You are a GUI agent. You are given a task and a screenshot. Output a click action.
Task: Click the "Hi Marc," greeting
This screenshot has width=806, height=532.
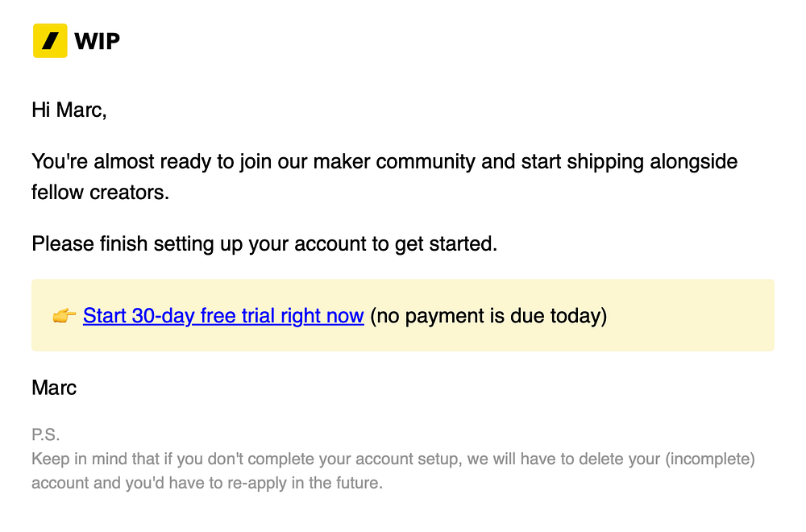pos(69,110)
